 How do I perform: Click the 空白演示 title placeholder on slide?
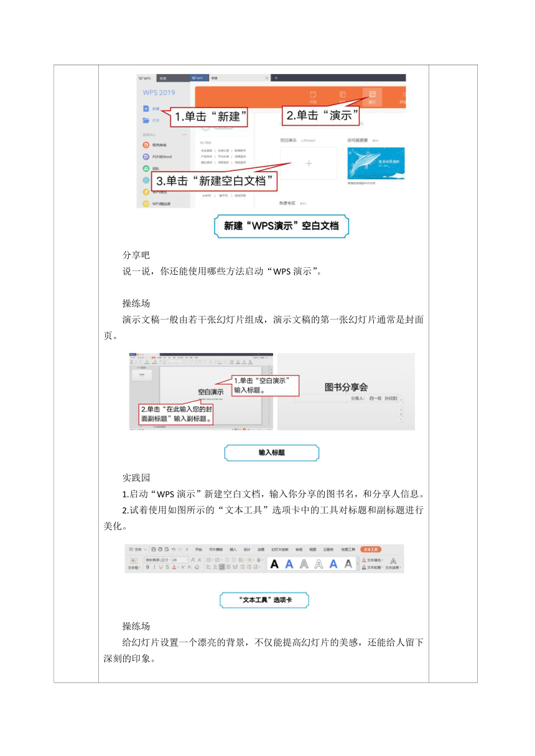pos(211,392)
